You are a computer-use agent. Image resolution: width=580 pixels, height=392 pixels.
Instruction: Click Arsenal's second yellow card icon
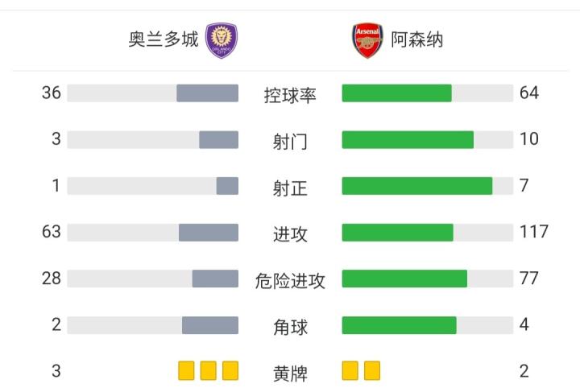click(x=372, y=371)
